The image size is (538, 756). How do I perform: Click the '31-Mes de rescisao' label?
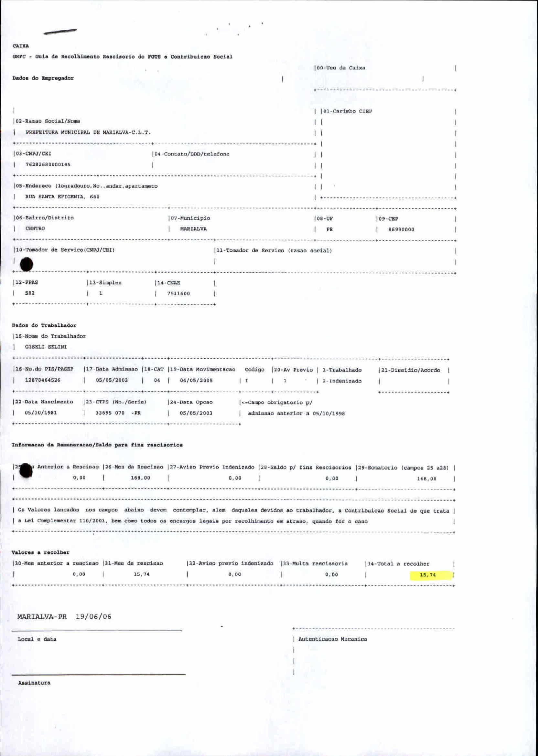134,563
